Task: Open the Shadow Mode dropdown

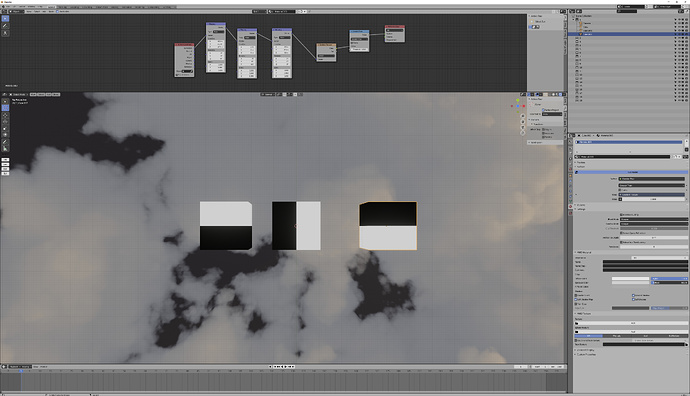Action: point(654,224)
